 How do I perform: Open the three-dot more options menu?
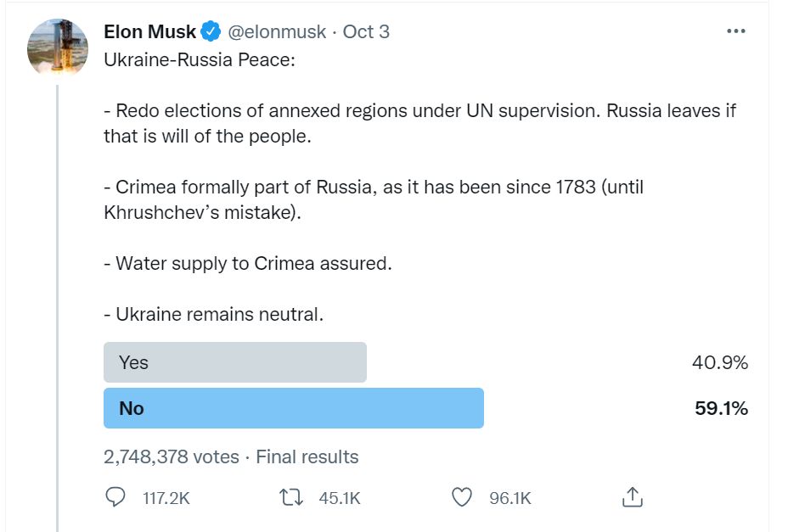click(735, 31)
